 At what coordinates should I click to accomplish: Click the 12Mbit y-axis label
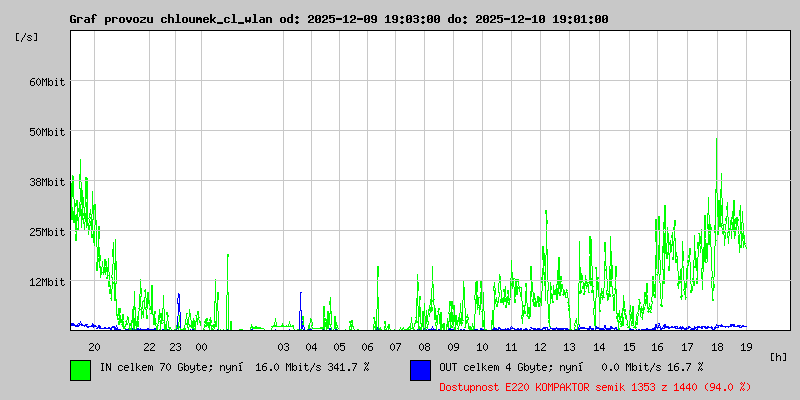point(46,282)
